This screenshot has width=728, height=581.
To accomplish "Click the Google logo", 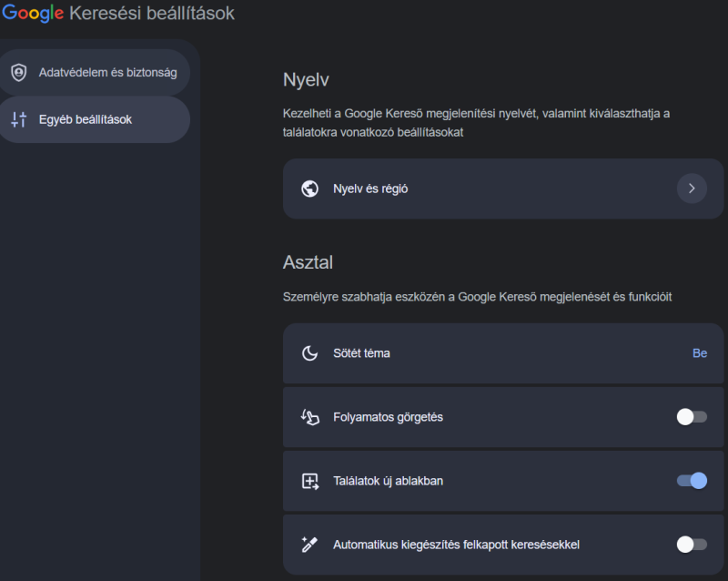I will (x=33, y=13).
